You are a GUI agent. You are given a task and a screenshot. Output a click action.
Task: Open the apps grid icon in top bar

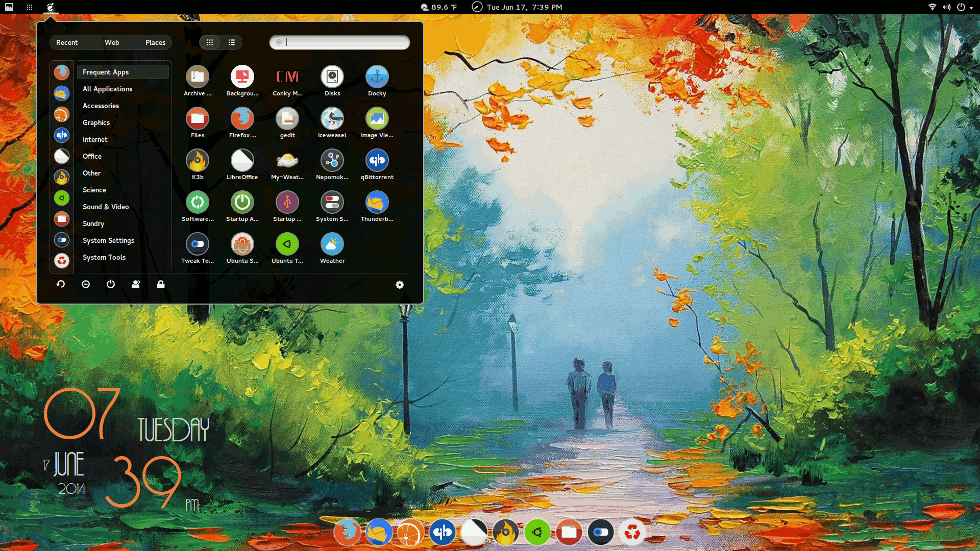coord(30,7)
